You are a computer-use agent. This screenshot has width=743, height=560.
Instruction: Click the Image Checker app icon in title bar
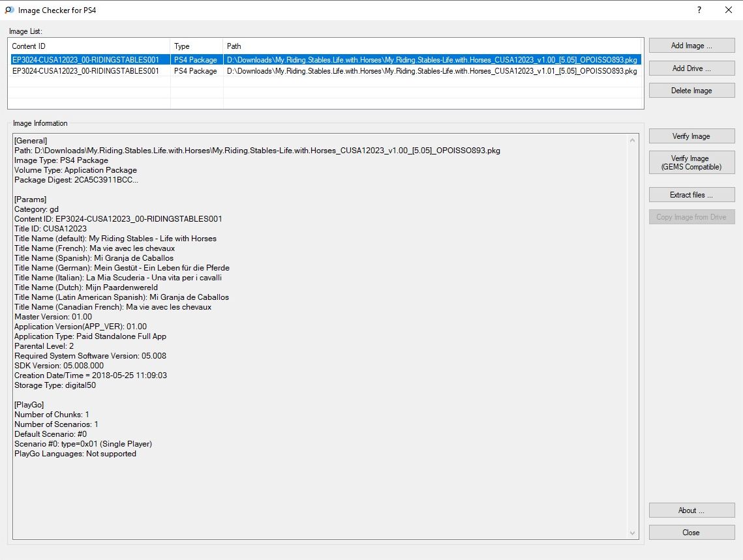pos(9,10)
